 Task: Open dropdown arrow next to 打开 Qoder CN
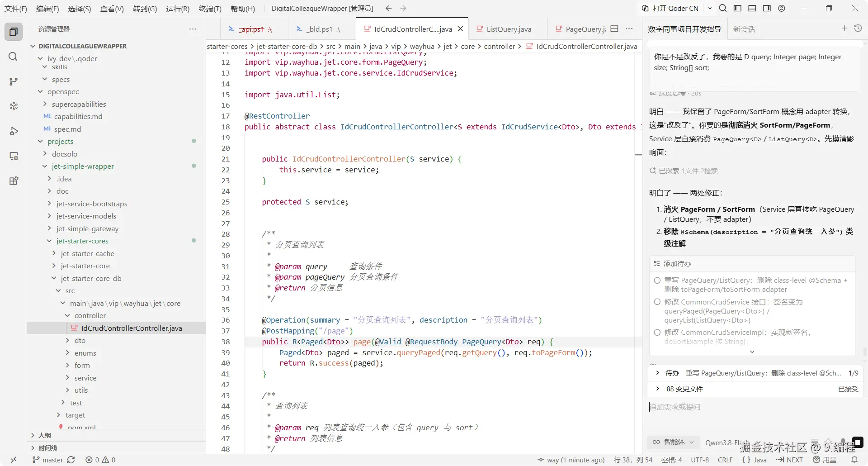click(x=710, y=8)
